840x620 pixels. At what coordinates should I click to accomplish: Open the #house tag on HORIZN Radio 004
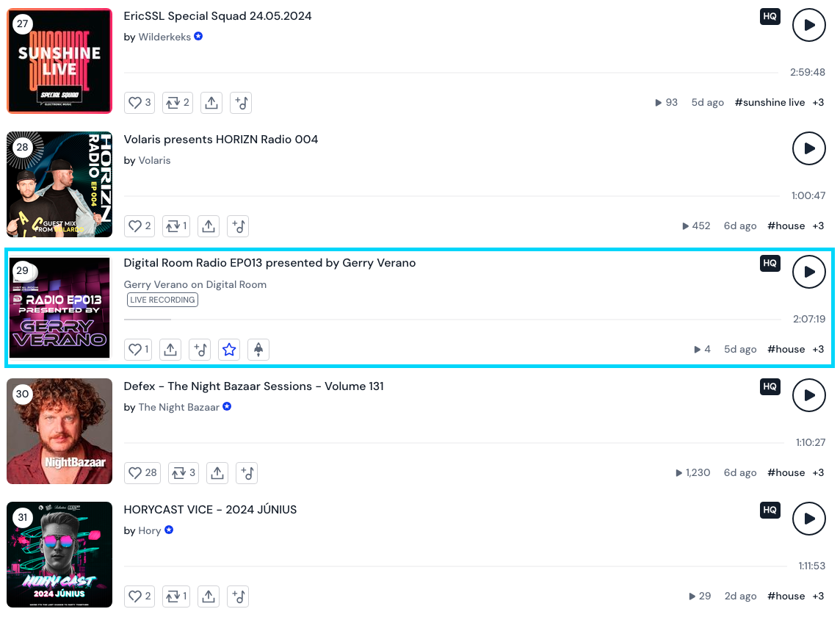(x=786, y=226)
